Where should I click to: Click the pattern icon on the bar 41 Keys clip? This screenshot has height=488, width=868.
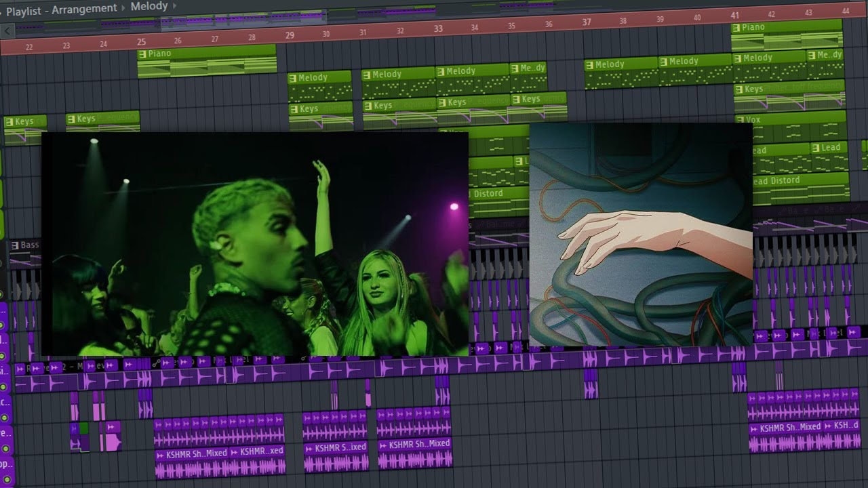[738, 89]
